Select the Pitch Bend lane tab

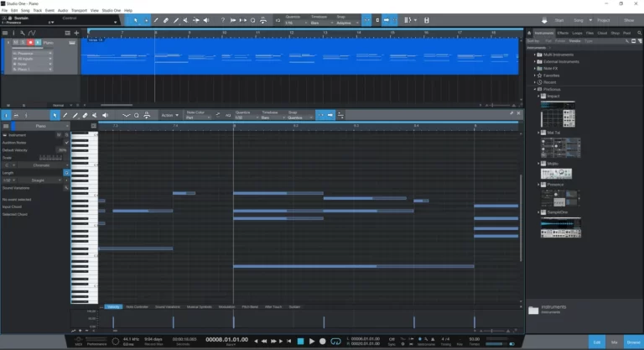pos(250,307)
